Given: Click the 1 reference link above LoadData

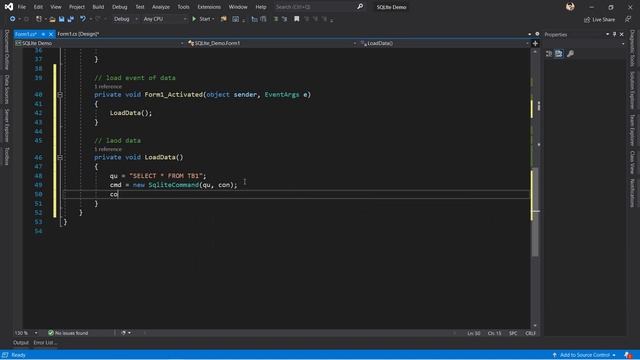Looking at the screenshot, I should [x=108, y=149].
